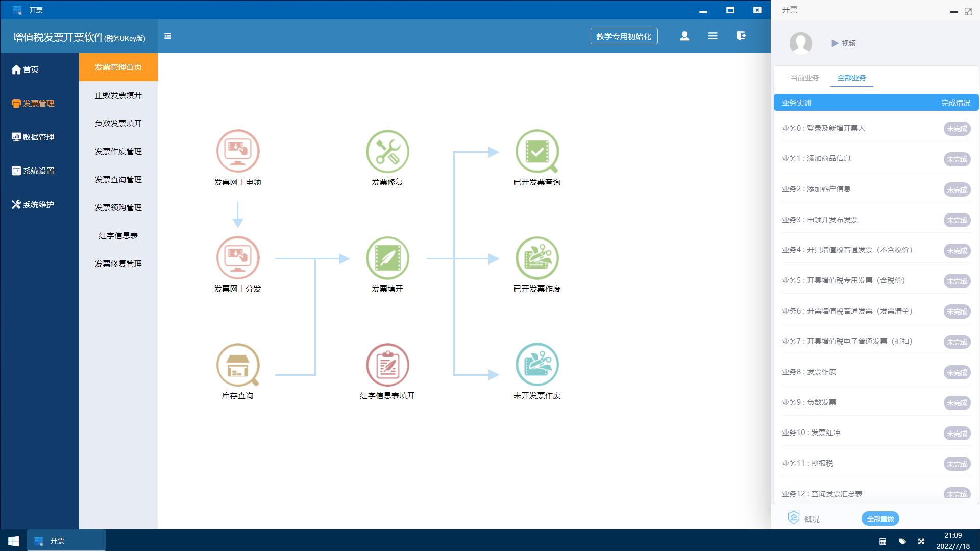Minimize the 开票 side panel
This screenshot has height=551, width=980.
coord(953,11)
